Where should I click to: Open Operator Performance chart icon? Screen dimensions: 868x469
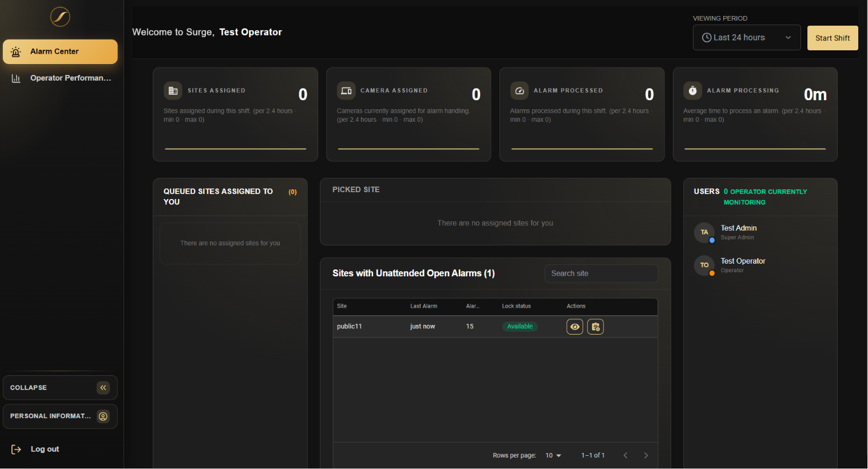pyautogui.click(x=16, y=78)
